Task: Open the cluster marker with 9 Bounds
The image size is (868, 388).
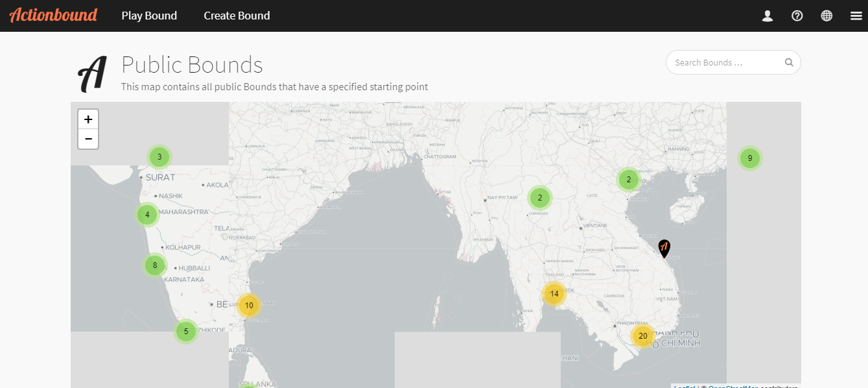Action: [x=750, y=158]
